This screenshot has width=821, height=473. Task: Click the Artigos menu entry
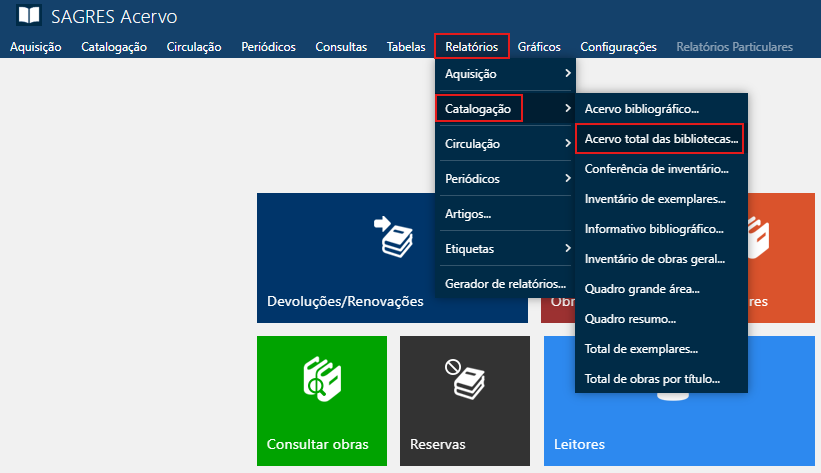pyautogui.click(x=468, y=214)
